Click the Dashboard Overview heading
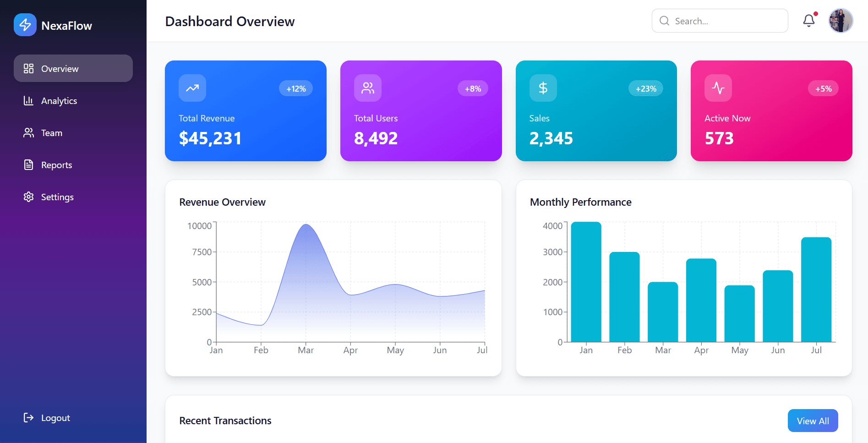This screenshot has height=443, width=868. (x=229, y=21)
